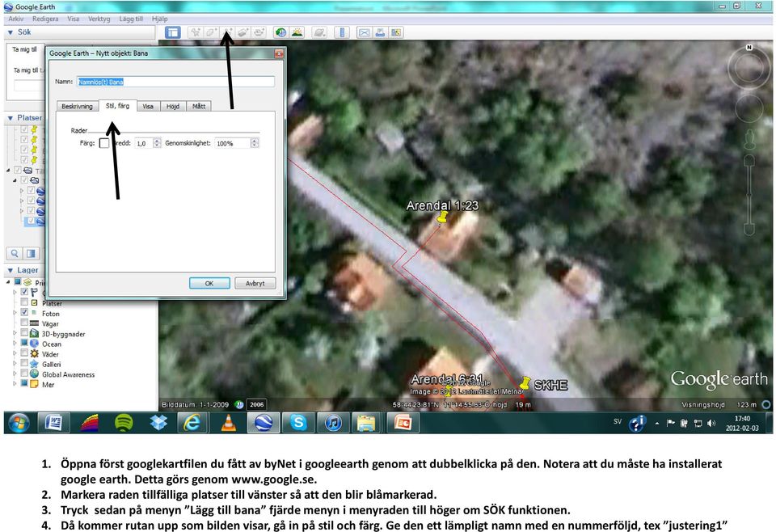Viewport: 776px width, 532px height.
Task: Open the Hjälp menu
Action: point(160,19)
